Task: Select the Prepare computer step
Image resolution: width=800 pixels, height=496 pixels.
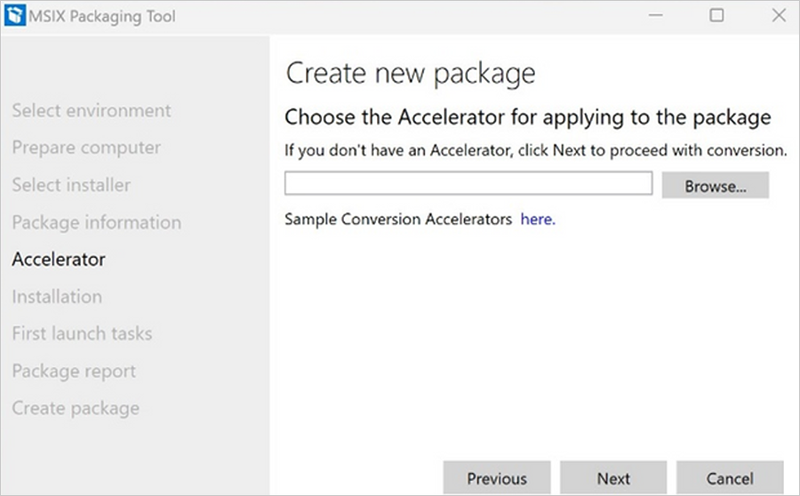Action: click(x=86, y=147)
